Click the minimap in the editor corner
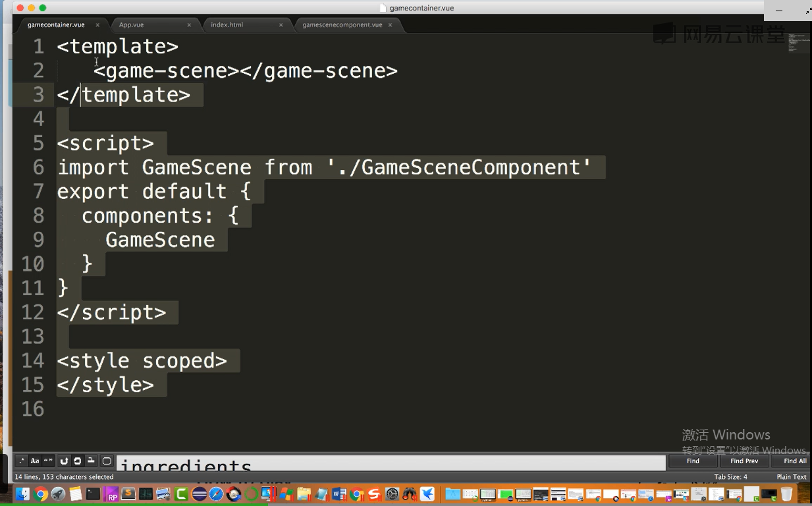812x506 pixels. 798,43
